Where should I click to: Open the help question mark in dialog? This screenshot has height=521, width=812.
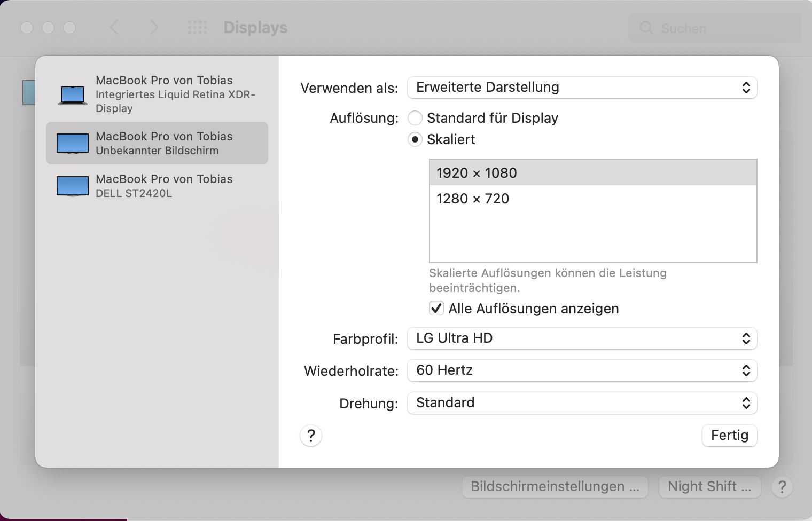pyautogui.click(x=311, y=436)
